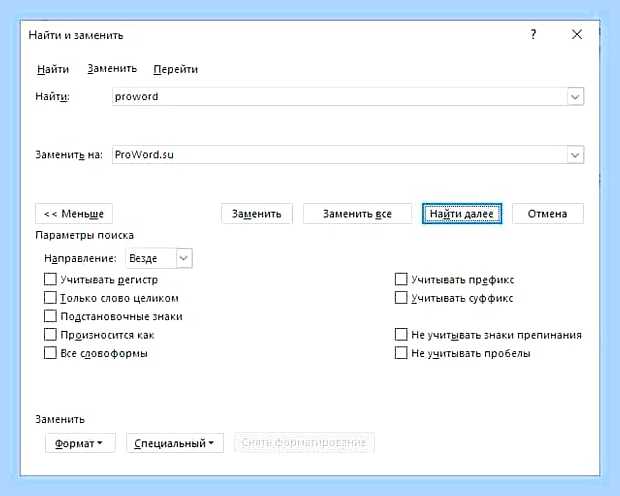Toggle Не учитывать знаки препинания
The height and width of the screenshot is (496, 620).
[401, 335]
